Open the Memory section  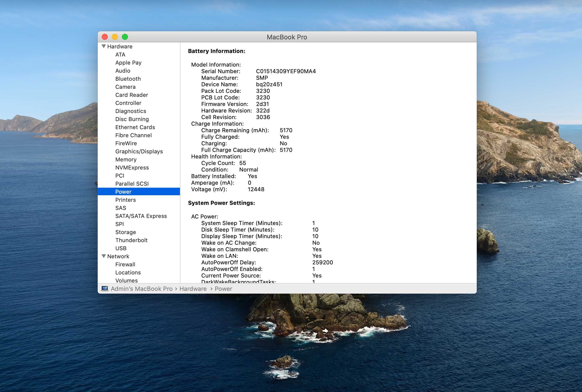click(x=126, y=159)
